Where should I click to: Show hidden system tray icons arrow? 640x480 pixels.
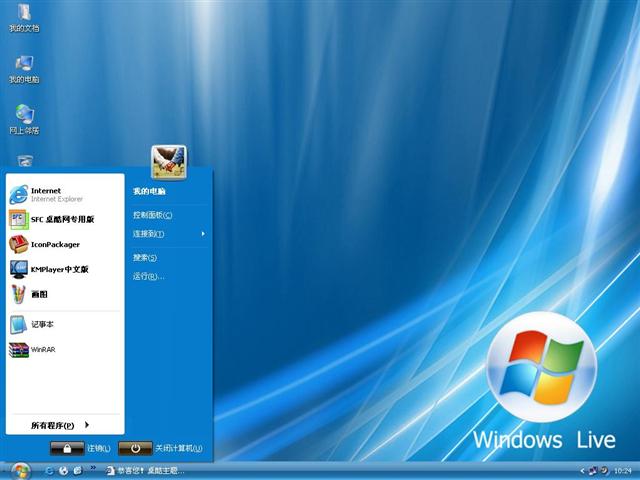(x=582, y=470)
